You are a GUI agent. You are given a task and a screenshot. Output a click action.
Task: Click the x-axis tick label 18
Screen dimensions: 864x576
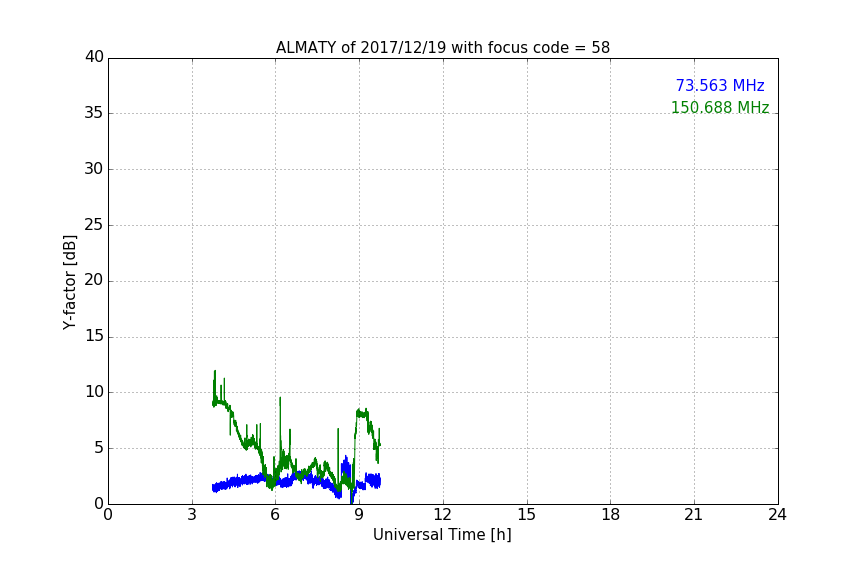[x=611, y=515]
